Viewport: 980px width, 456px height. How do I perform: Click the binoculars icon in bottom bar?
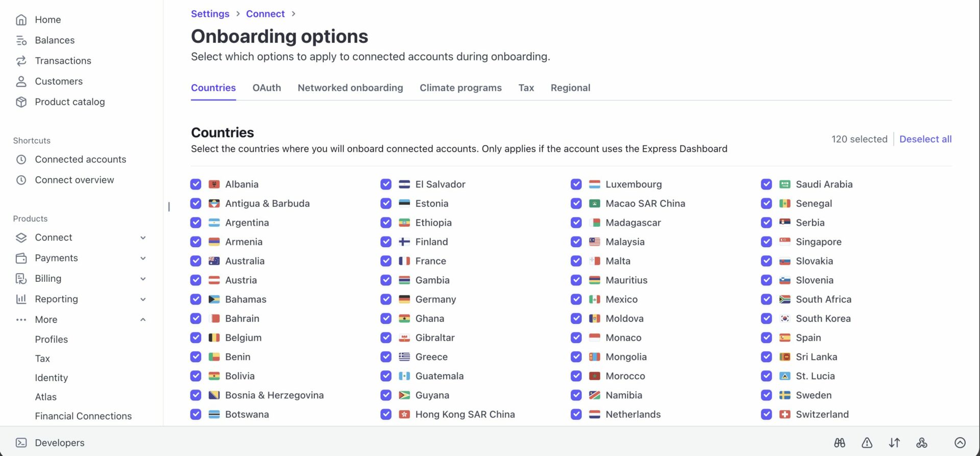pos(840,443)
